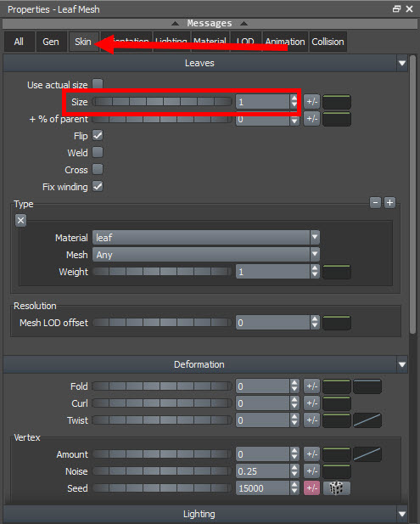This screenshot has height=524, width=420.
Task: Remove a Type entry with minus button
Action: [x=375, y=202]
